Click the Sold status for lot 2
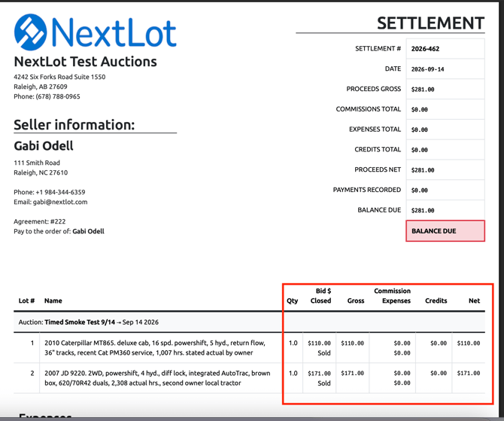Image resolution: width=504 pixels, height=421 pixels. coord(324,383)
